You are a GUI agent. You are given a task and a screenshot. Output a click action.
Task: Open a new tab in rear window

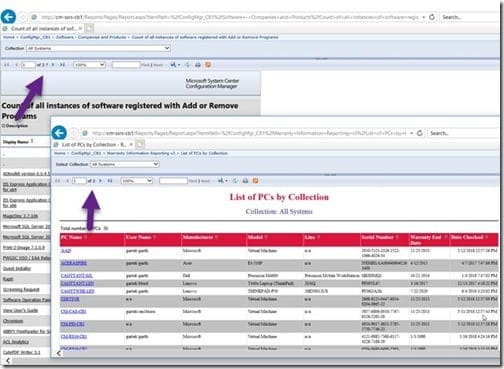tap(90, 29)
